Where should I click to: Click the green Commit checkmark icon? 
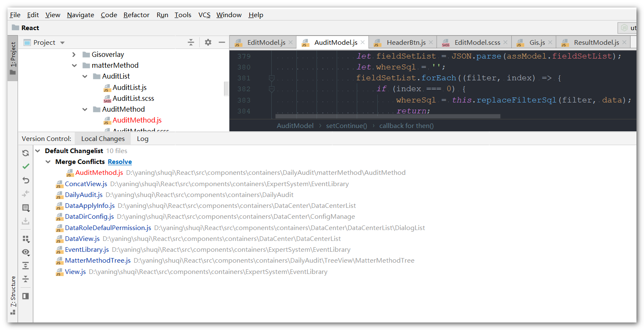26,166
